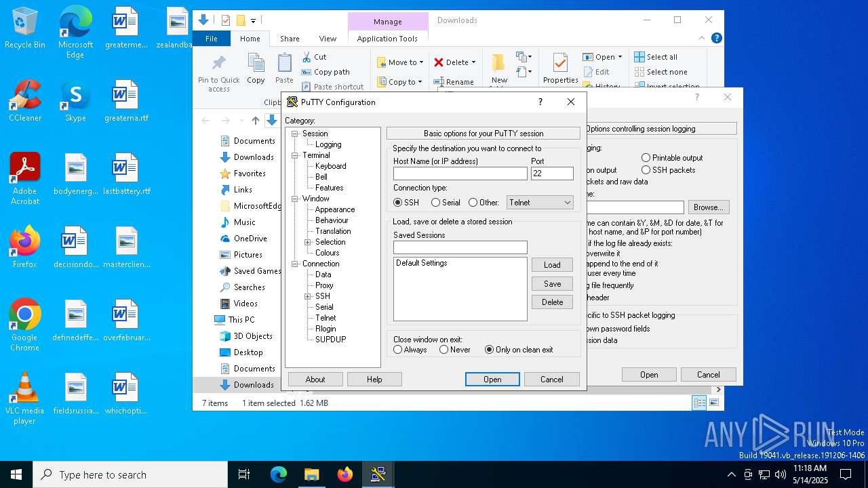Screen dimensions: 868x488
Task: Select lastbattery.rtf desktop file
Action: [126, 174]
